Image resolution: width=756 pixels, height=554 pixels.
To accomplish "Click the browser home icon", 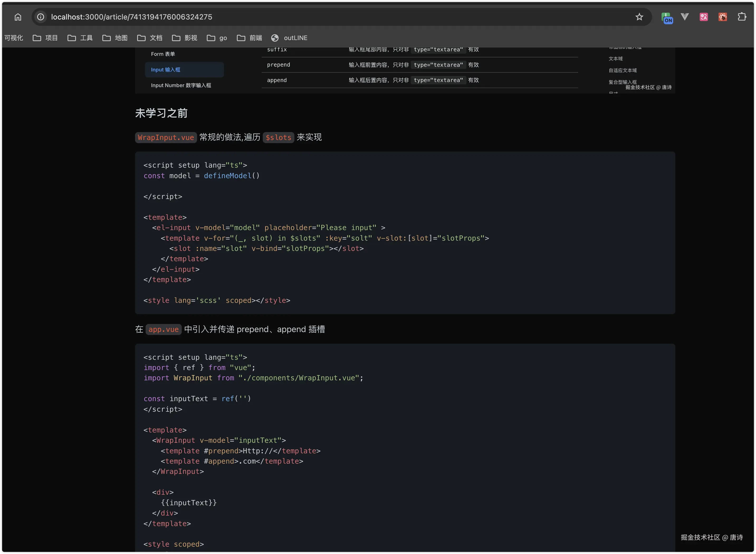I will click(x=18, y=17).
